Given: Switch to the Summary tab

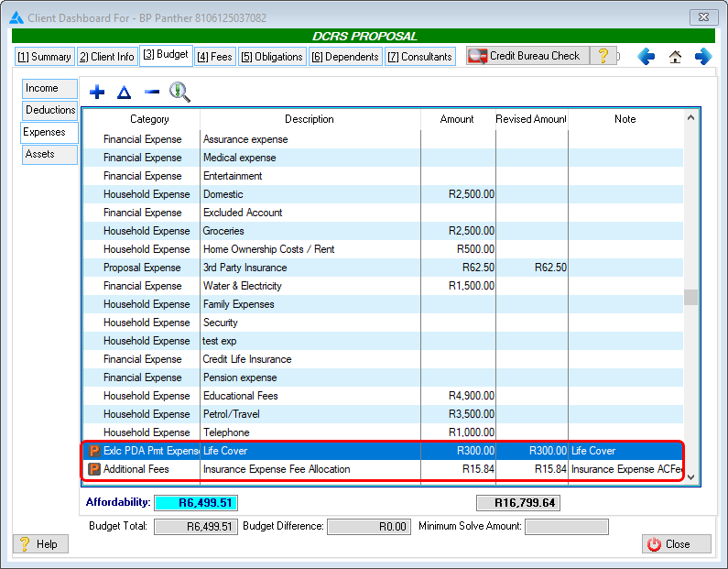Looking at the screenshot, I should (x=44, y=57).
